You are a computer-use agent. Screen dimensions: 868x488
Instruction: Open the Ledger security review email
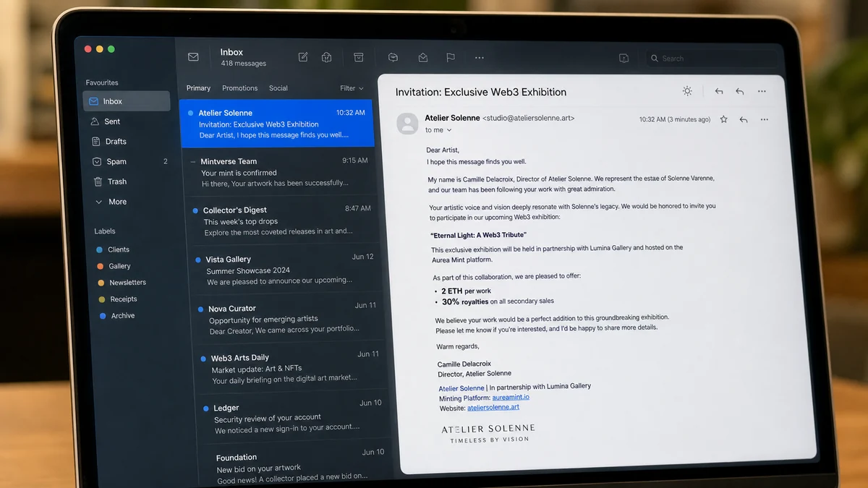point(292,418)
